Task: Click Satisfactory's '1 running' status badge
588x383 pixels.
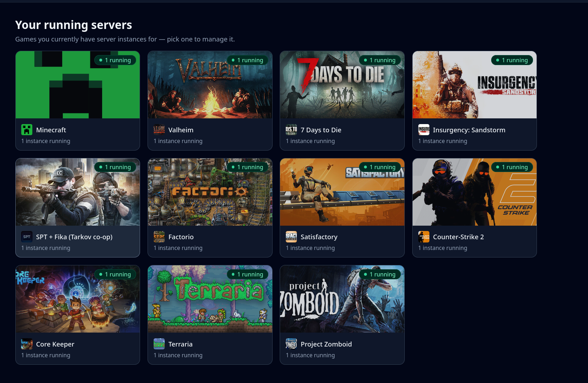Action: (x=380, y=167)
